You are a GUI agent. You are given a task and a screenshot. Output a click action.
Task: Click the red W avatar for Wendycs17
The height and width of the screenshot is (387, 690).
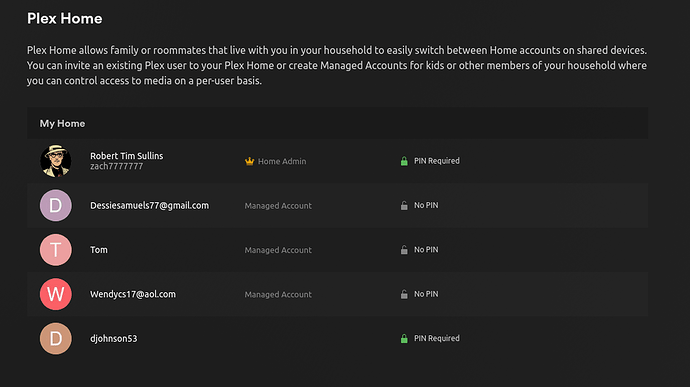[x=55, y=294]
